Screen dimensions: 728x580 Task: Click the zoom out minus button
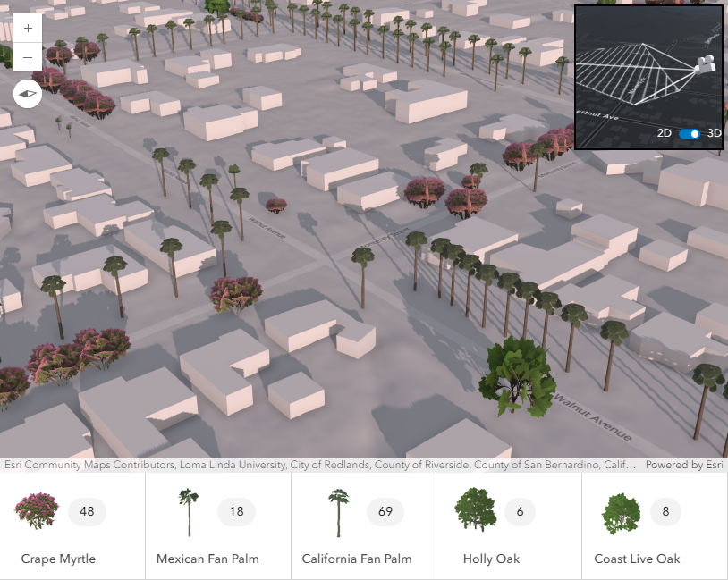28,57
